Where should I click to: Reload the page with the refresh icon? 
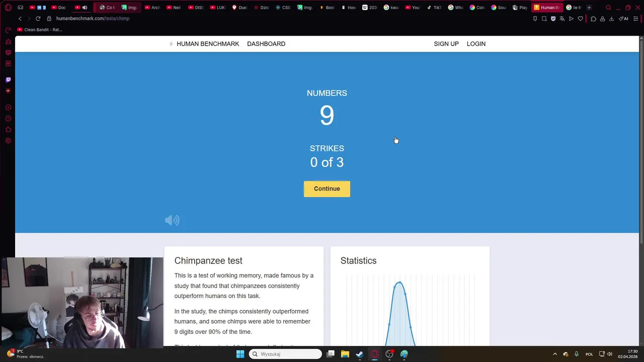(x=38, y=19)
